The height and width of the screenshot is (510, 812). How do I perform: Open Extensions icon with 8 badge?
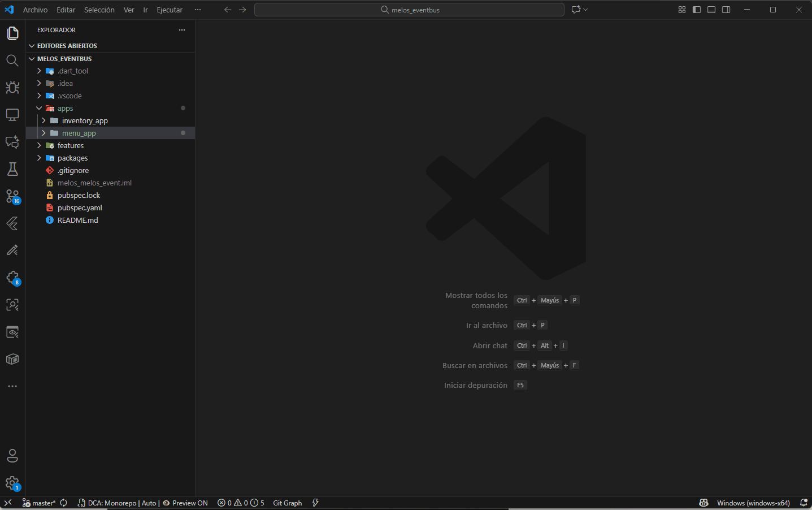[x=12, y=278]
